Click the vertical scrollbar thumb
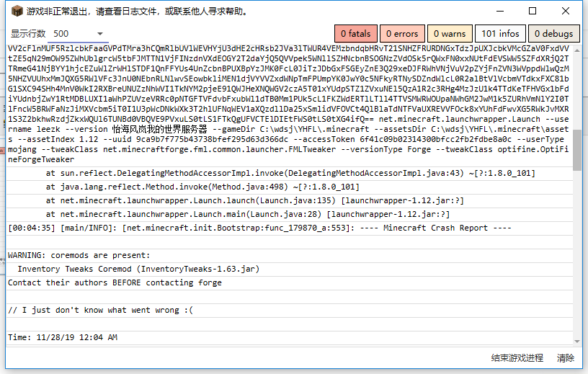588x374 pixels. 576,150
